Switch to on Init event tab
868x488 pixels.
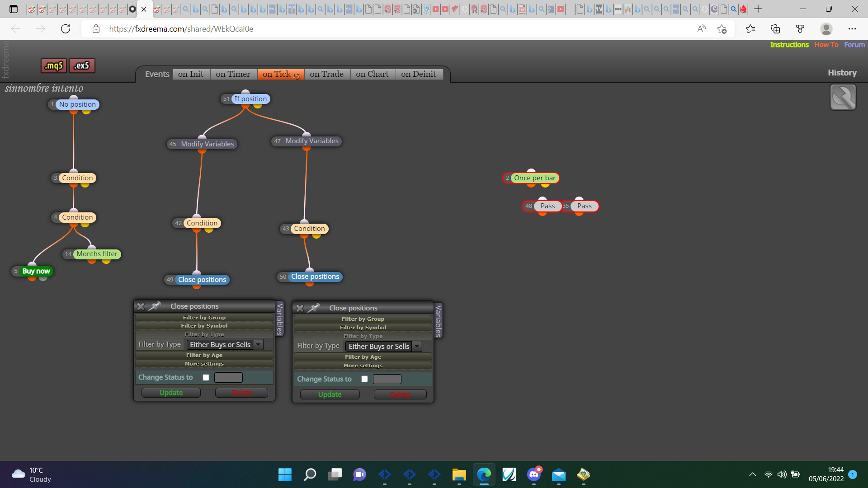[x=191, y=74]
